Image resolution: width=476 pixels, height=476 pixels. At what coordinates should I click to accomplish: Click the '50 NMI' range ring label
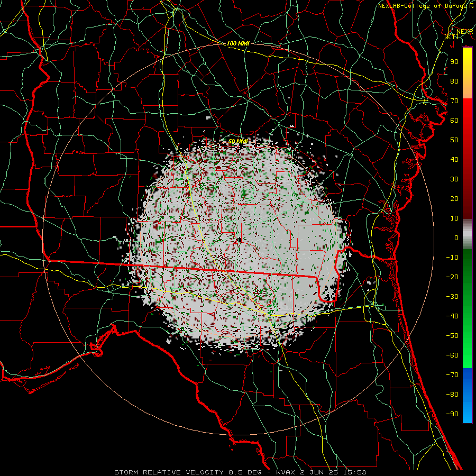238,141
